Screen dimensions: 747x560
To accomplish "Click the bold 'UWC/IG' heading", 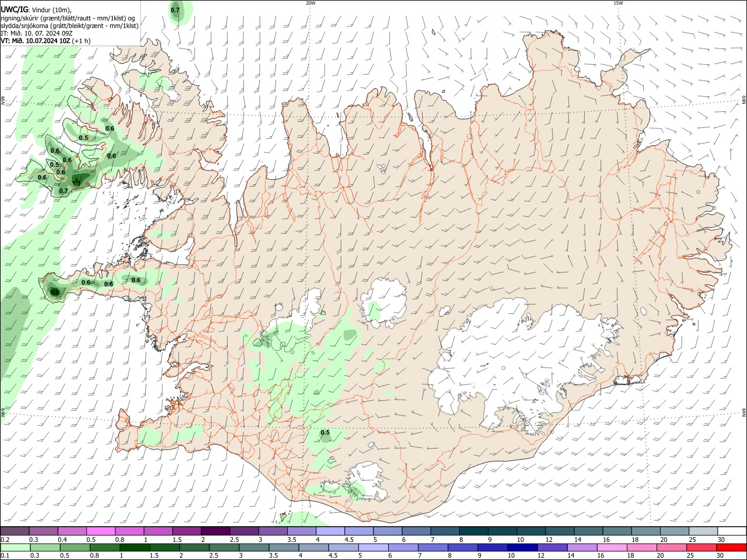I will 15,9.
